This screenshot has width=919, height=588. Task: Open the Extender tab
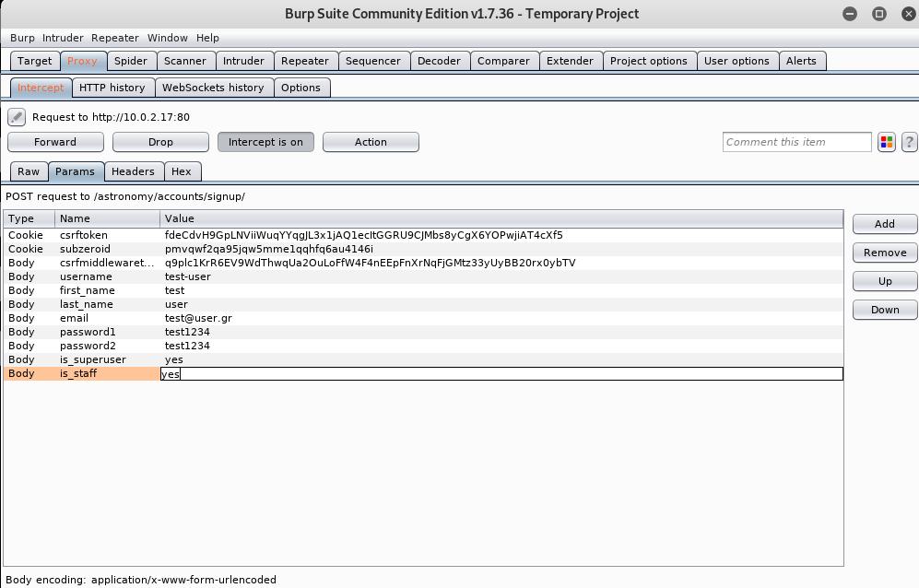pos(570,61)
